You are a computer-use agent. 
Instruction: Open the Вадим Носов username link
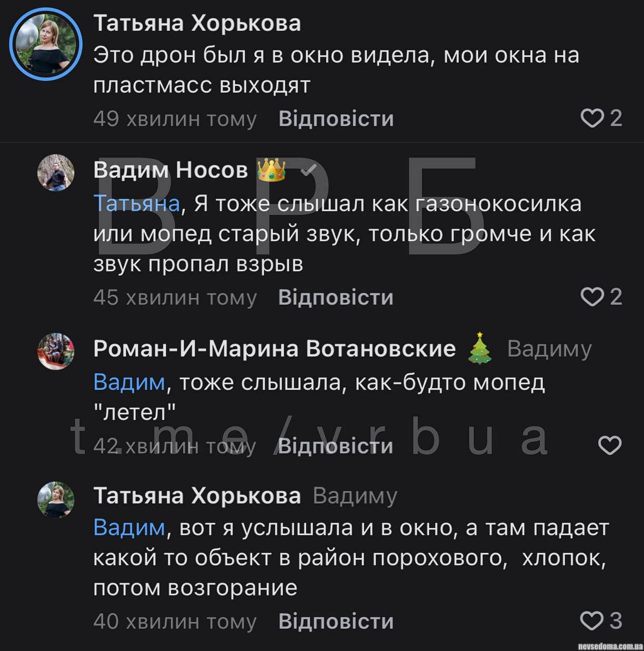pyautogui.click(x=170, y=170)
